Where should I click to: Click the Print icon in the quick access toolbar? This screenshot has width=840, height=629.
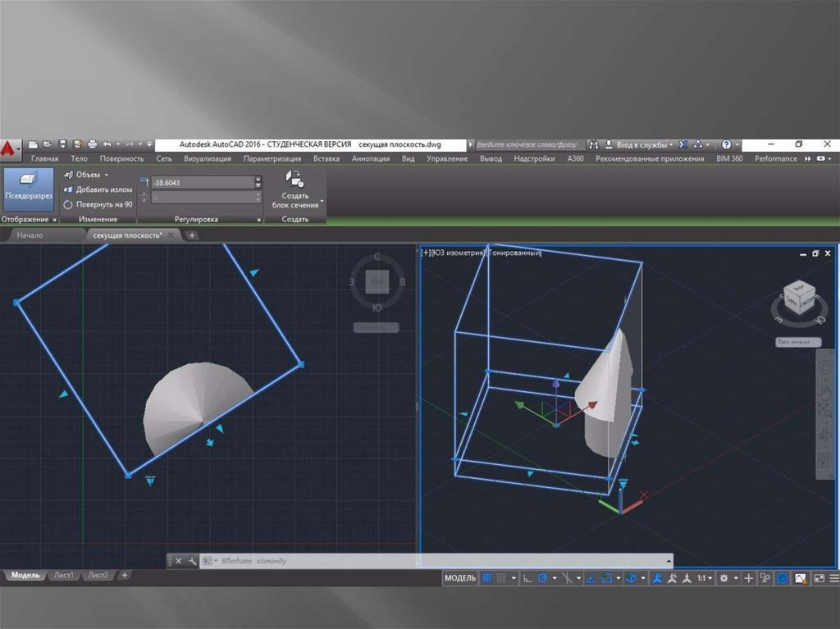[x=92, y=144]
